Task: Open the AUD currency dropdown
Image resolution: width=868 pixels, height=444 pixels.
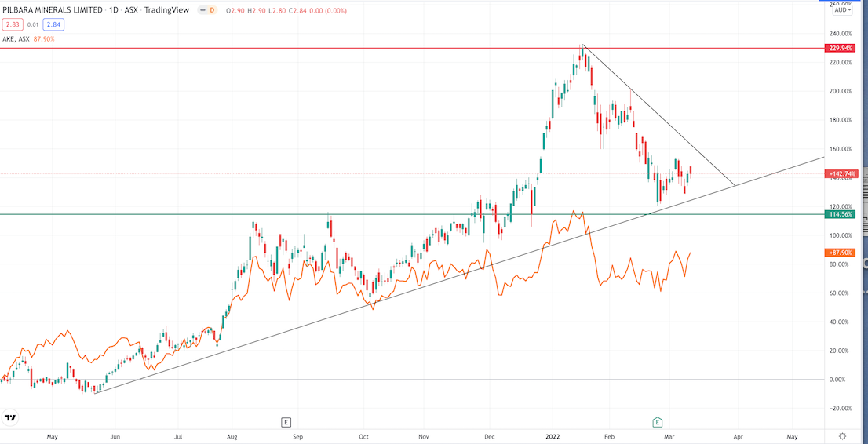Action: [x=843, y=10]
